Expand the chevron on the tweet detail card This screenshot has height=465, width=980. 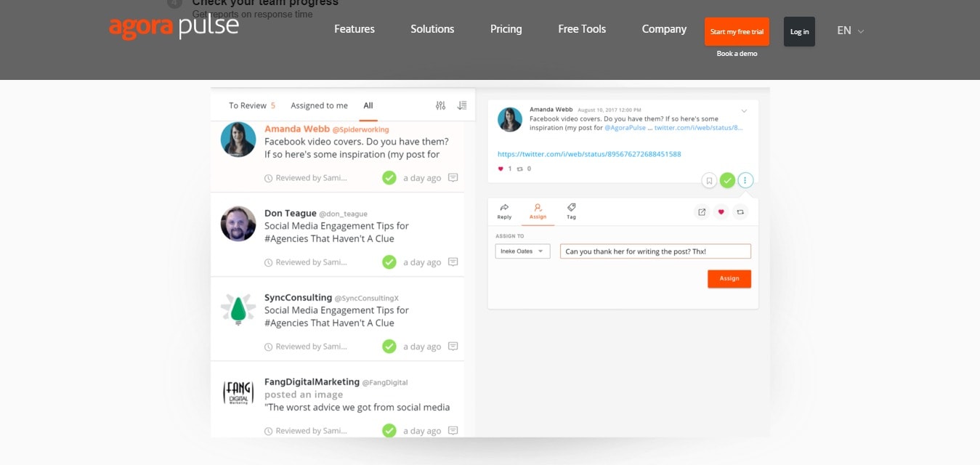744,110
